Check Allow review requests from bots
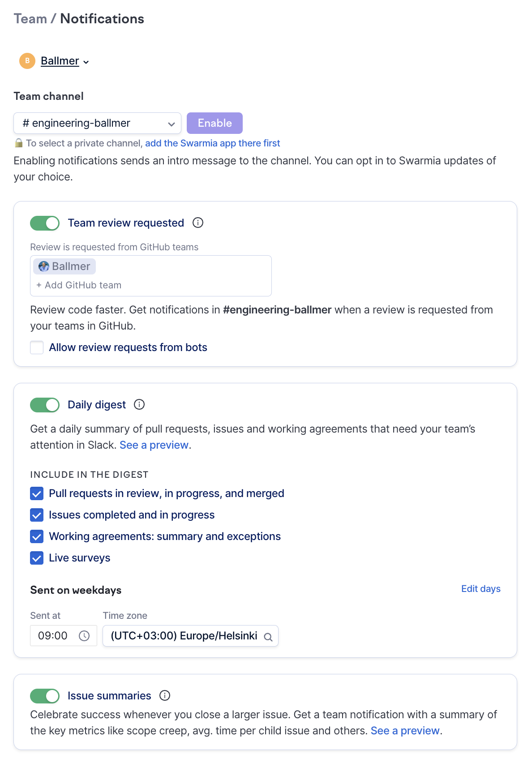 tap(37, 347)
